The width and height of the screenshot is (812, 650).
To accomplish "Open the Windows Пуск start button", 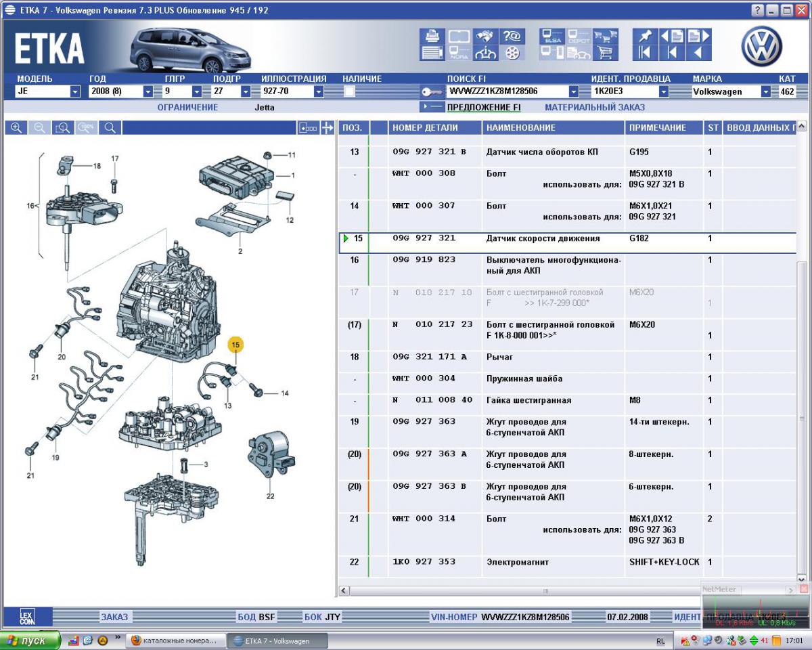I will (x=30, y=641).
